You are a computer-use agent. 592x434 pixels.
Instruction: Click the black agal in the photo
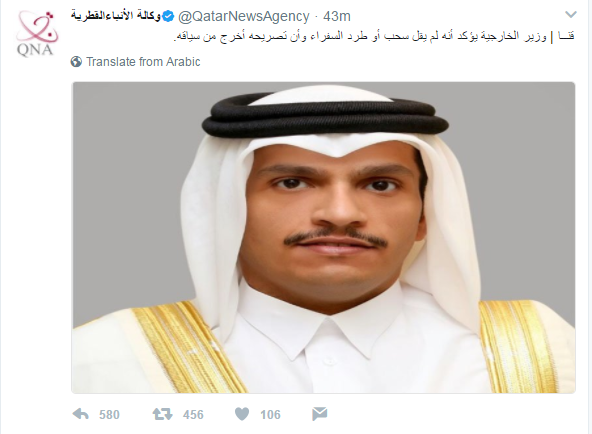coord(325,112)
